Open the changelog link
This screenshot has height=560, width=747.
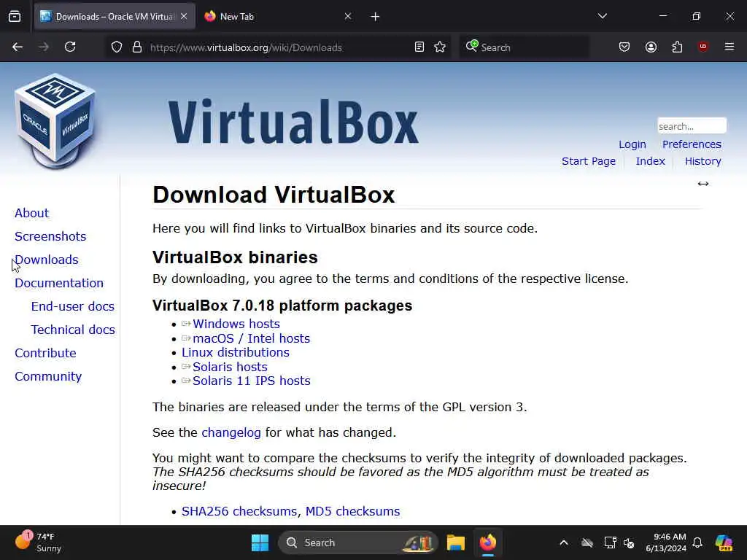click(231, 432)
